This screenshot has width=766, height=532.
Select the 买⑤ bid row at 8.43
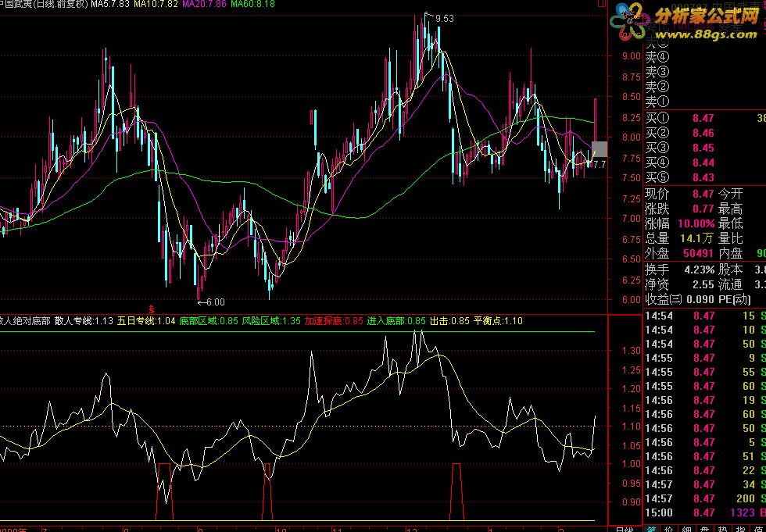coord(705,177)
